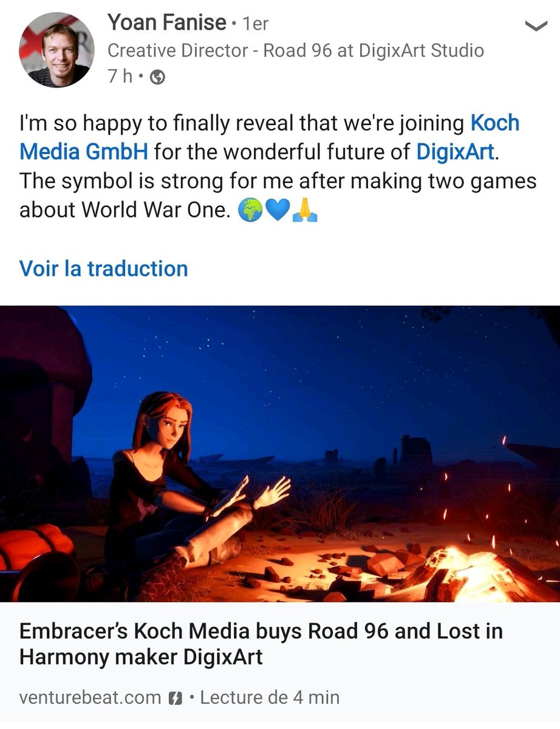560x729 pixels.
Task: Click Voir la traduction
Action: click(104, 268)
